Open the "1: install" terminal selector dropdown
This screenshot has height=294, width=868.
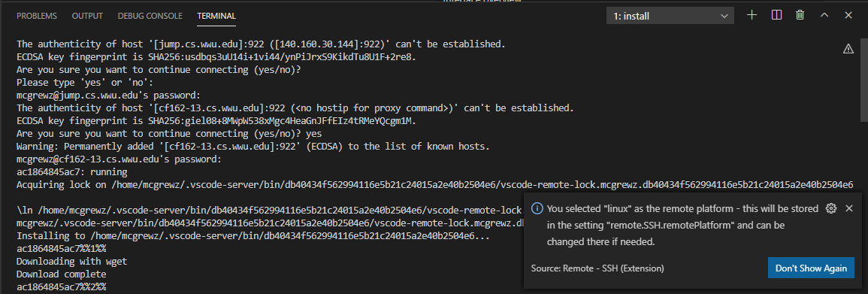click(670, 16)
